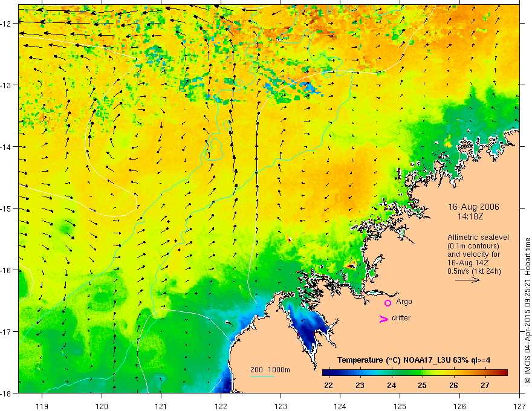Click the temperature color bar legend
The height and width of the screenshot is (411, 532).
pyautogui.click(x=415, y=373)
